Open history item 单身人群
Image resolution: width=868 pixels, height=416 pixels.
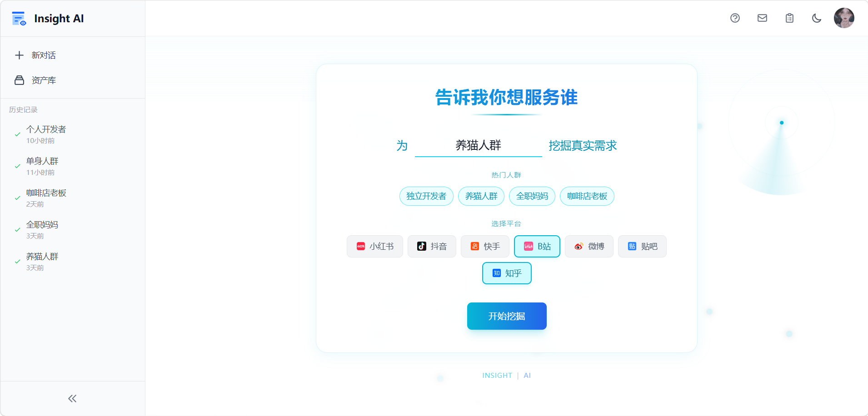[x=73, y=166]
